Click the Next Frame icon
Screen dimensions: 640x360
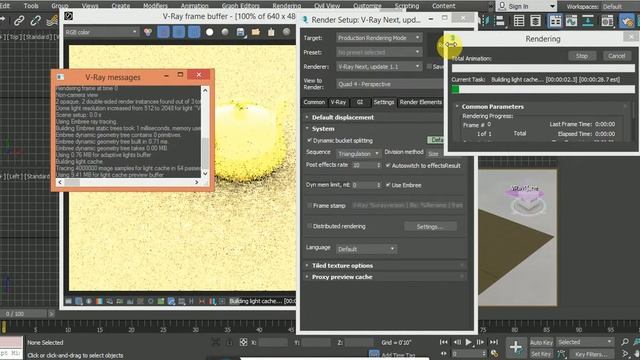pos(480,342)
